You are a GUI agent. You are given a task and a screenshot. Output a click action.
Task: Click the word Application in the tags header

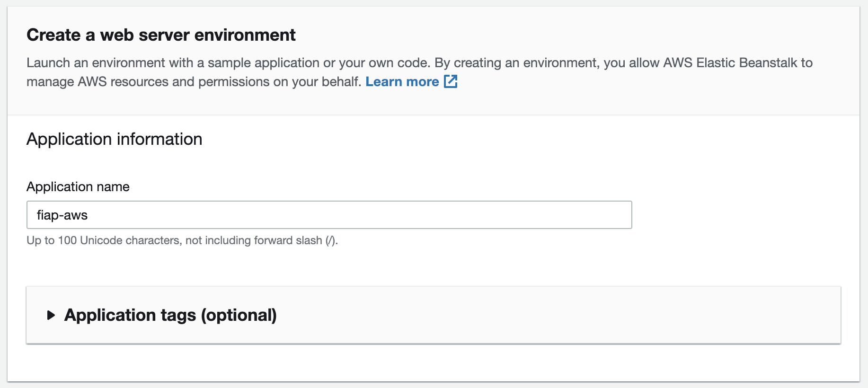click(110, 315)
